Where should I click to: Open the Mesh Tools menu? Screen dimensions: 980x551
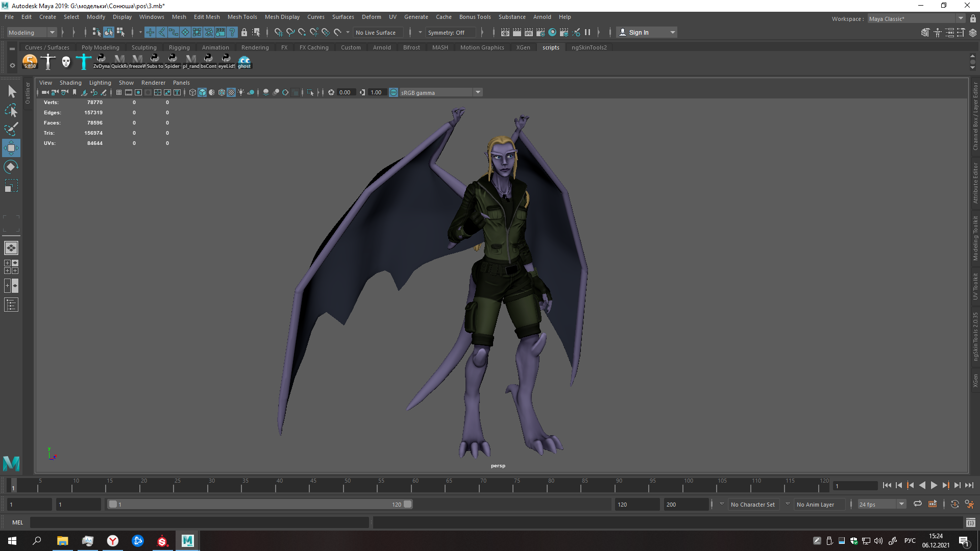(242, 17)
